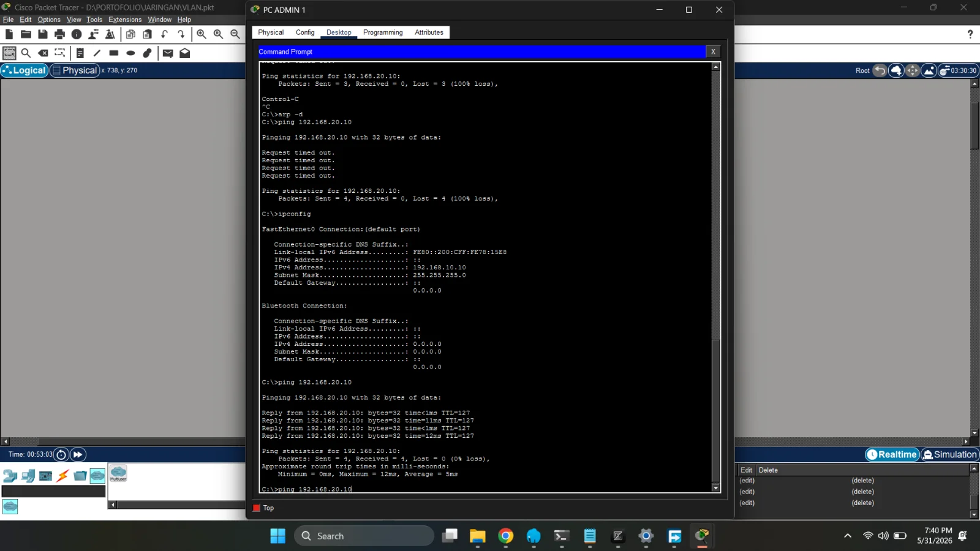Open the Window menu
980x551 pixels.
tap(159, 20)
